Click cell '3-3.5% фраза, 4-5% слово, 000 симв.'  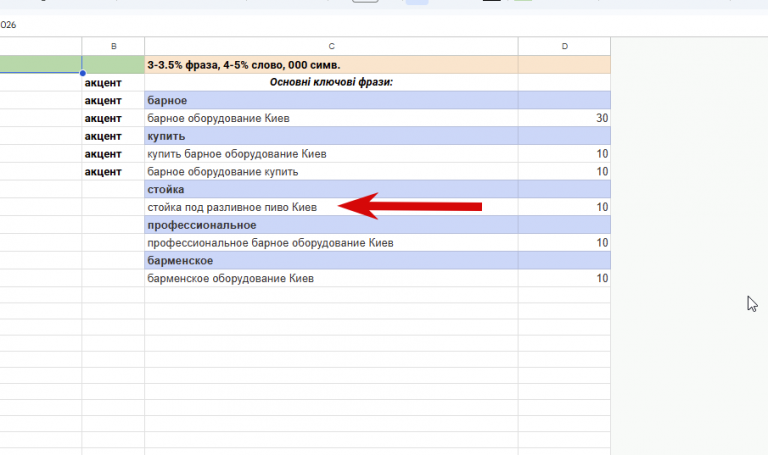point(331,65)
